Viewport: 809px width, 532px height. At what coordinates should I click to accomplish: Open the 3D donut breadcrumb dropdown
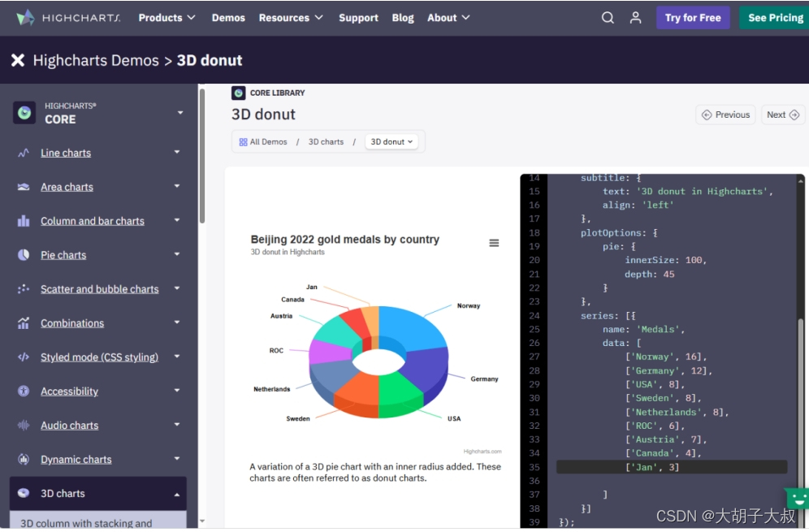tap(392, 142)
